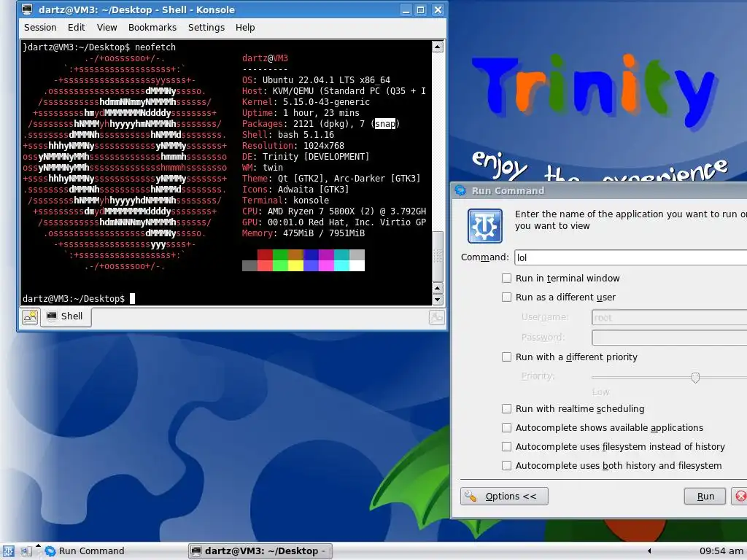Toggle Autocomplete uses both history and filesystem

[506, 466]
